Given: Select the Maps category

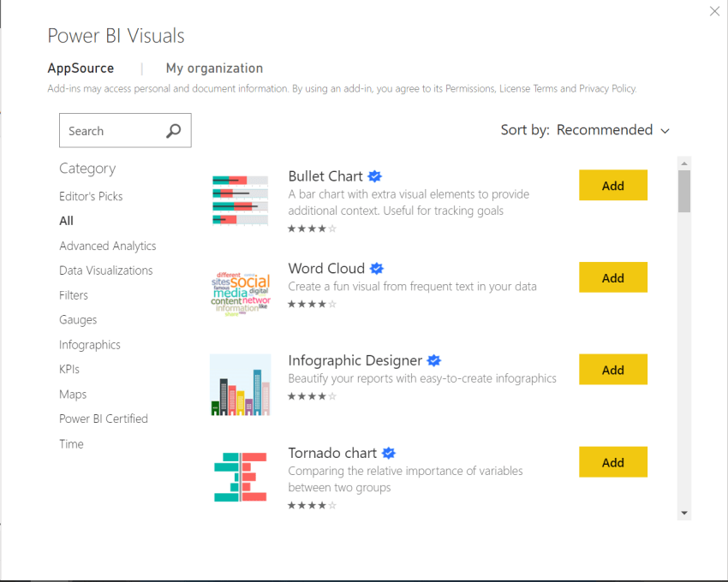Looking at the screenshot, I should click(73, 394).
